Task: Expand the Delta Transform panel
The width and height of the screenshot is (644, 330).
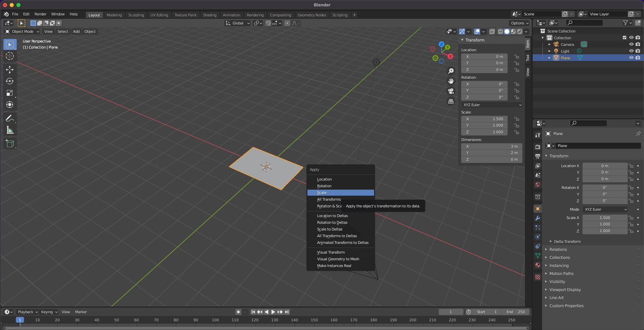Action: point(567,242)
